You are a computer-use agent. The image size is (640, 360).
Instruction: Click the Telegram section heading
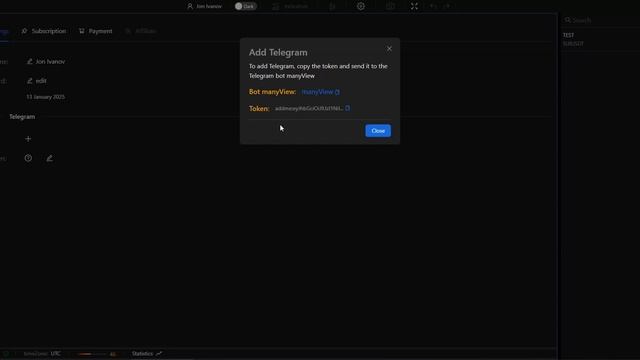[22, 117]
